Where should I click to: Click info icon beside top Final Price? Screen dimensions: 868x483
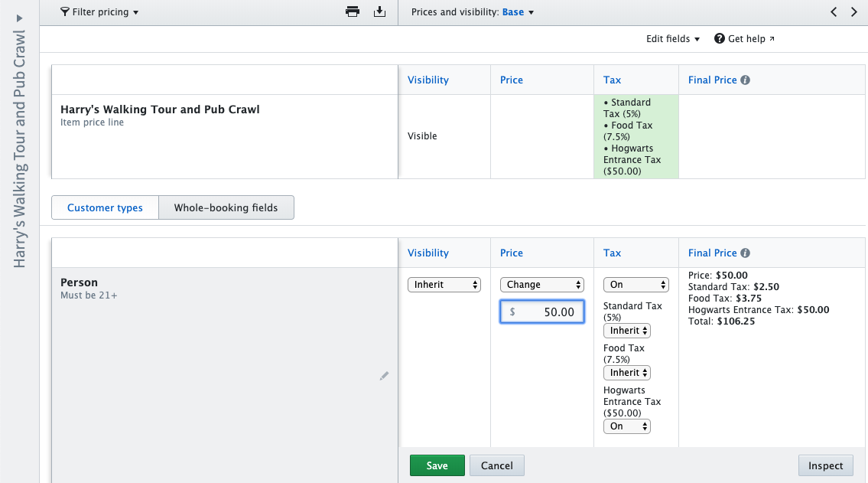point(745,80)
